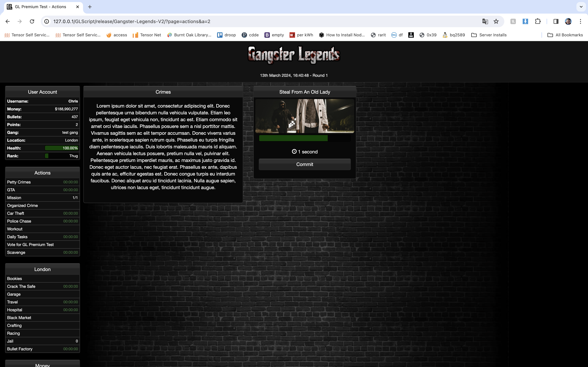Screen dimensions: 588x367
Task: Open the All Bookmarks folder
Action: click(x=565, y=35)
